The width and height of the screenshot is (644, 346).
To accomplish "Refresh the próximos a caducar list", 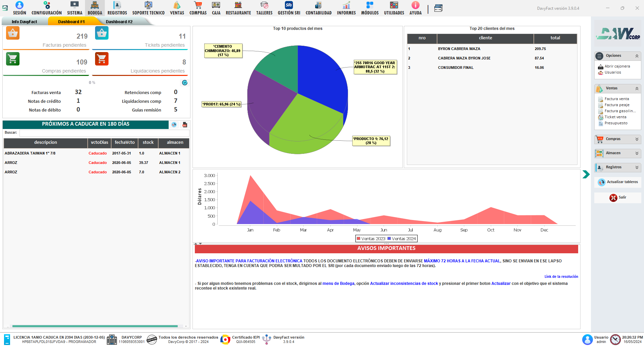I will [174, 125].
